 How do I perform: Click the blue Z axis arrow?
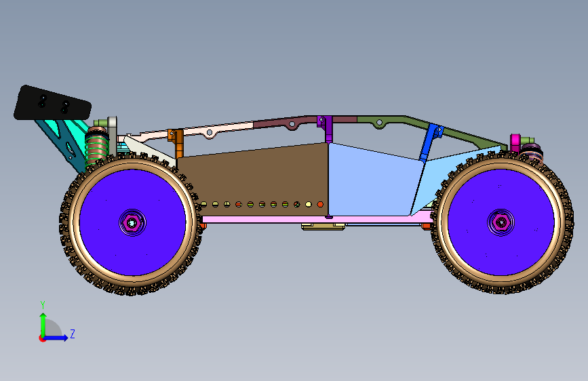pyautogui.click(x=56, y=338)
